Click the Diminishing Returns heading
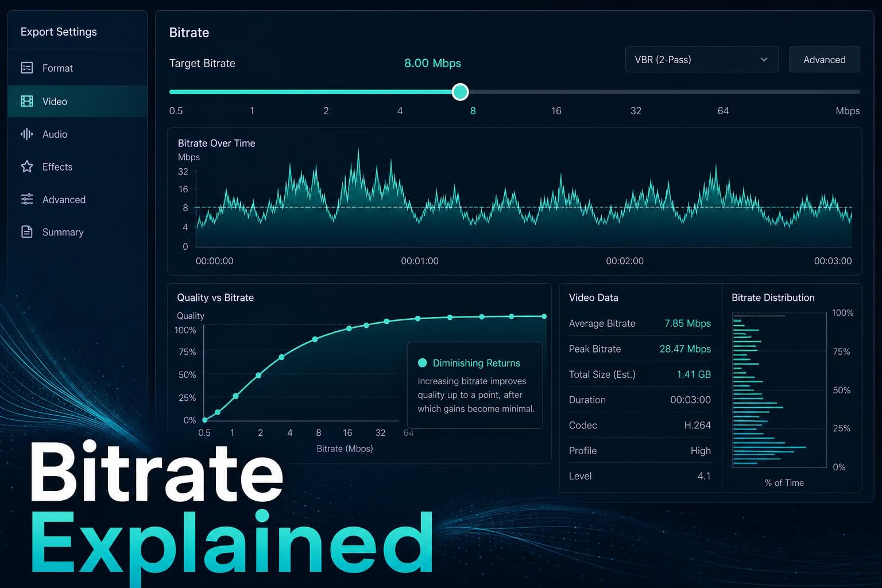This screenshot has height=588, width=882. pos(476,363)
